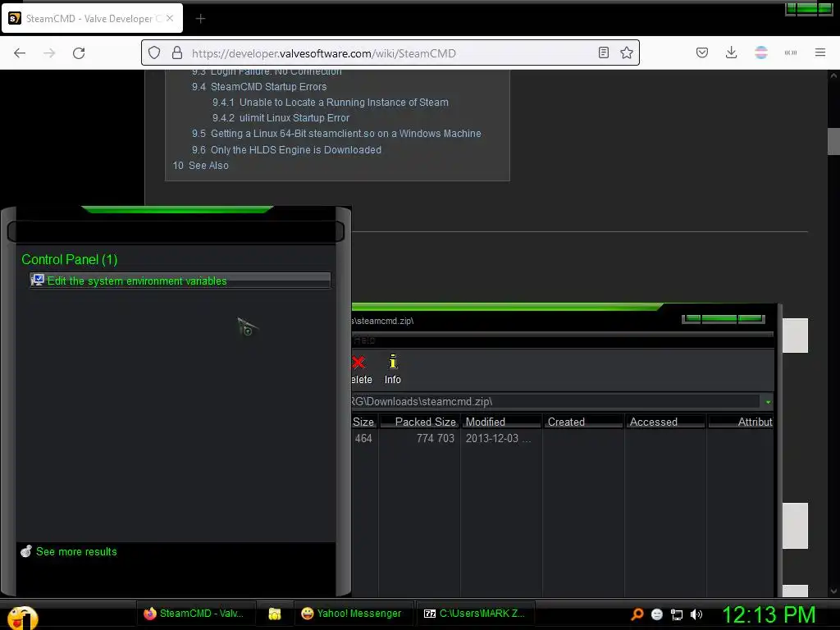Go back in browser history
The height and width of the screenshot is (630, 840).
tap(20, 53)
